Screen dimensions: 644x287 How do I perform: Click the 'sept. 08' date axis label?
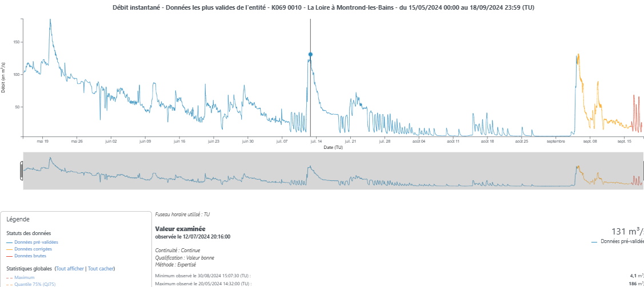click(589, 141)
